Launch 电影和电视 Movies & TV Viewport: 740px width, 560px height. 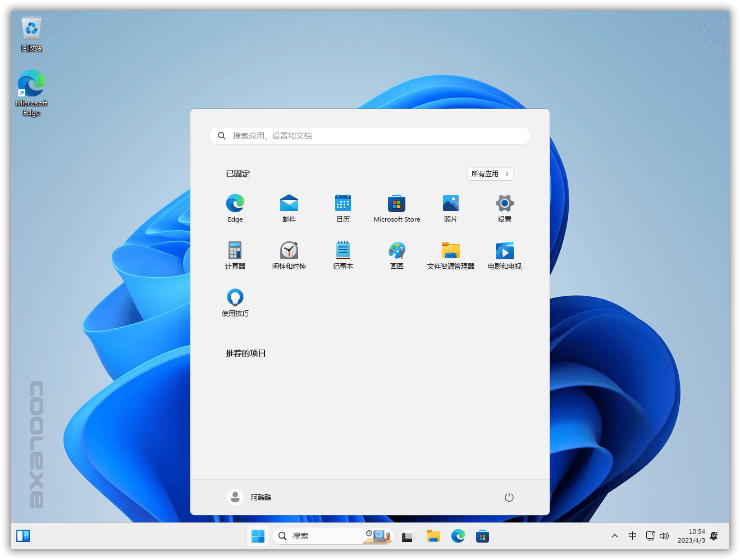[x=504, y=254]
